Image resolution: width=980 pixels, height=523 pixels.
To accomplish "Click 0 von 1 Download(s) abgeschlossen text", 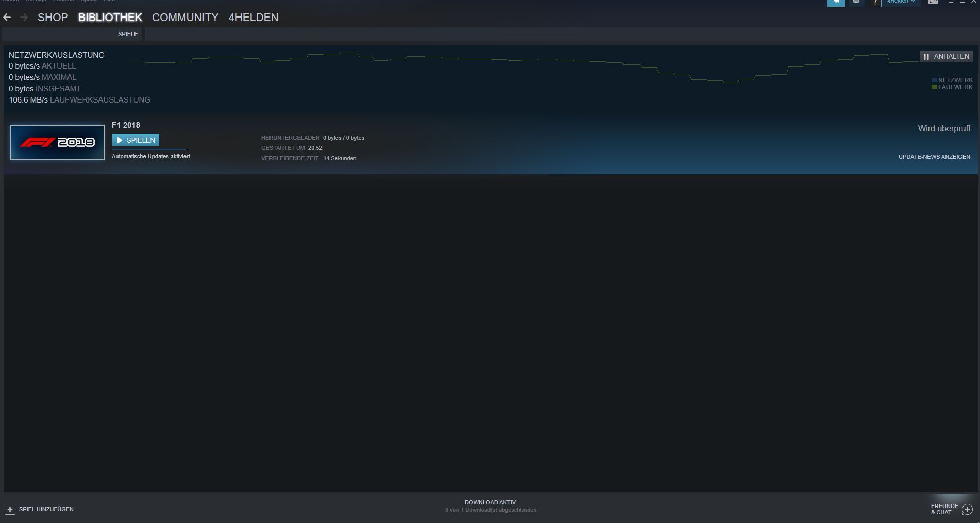I will (491, 510).
